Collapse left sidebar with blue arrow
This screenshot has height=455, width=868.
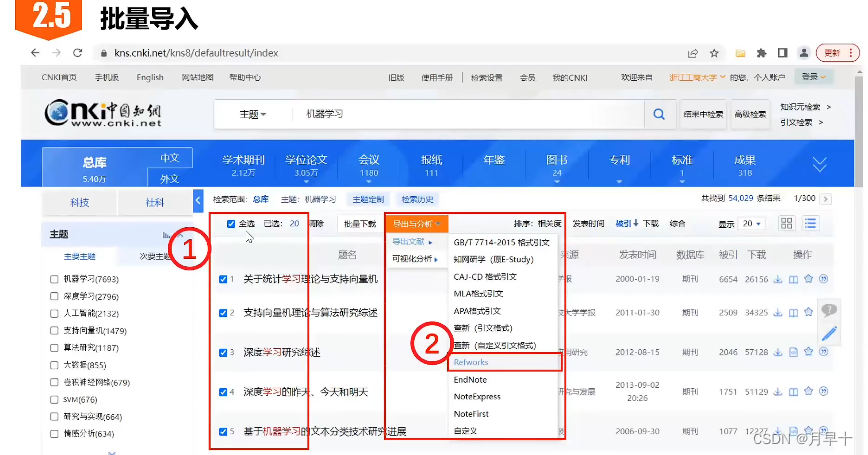coord(198,200)
